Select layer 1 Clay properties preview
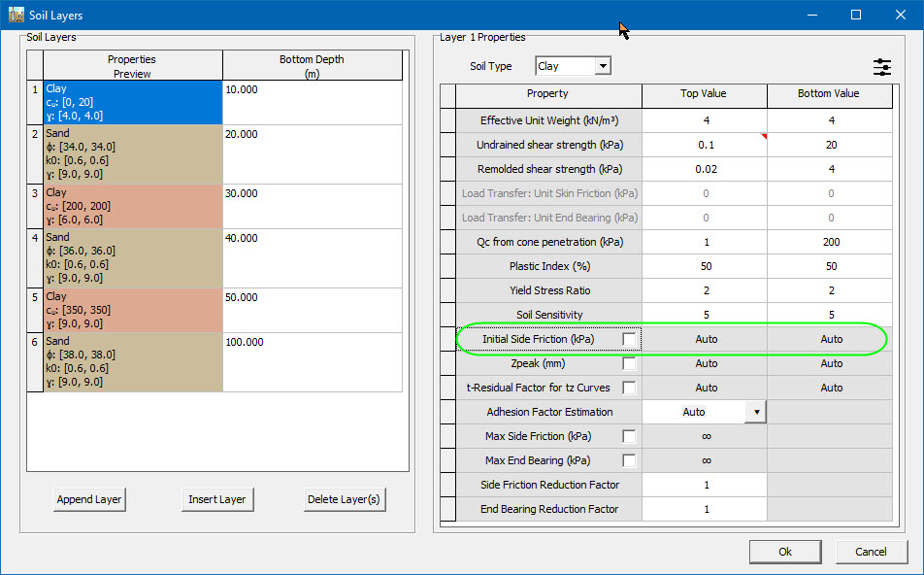Viewport: 924px width, 575px height. click(133, 102)
